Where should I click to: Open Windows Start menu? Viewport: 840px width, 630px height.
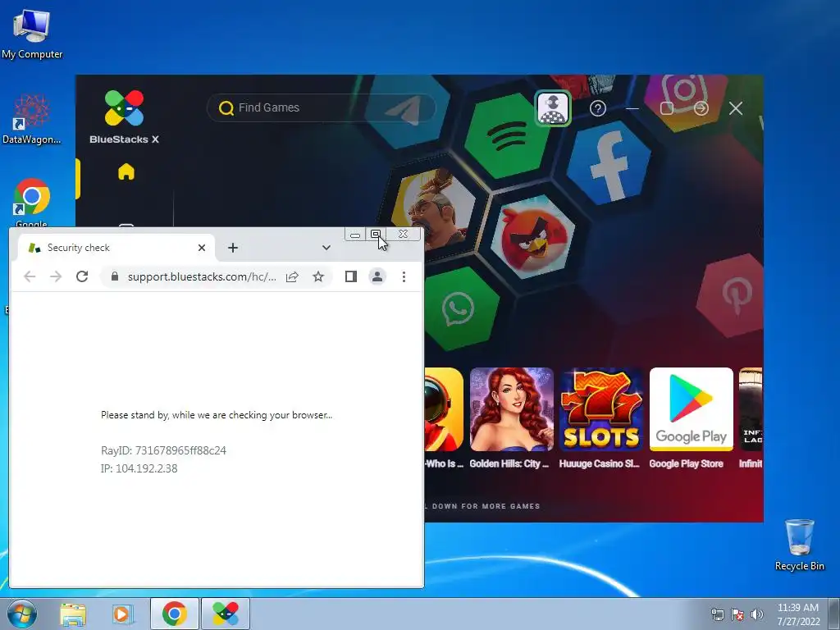pyautogui.click(x=22, y=614)
